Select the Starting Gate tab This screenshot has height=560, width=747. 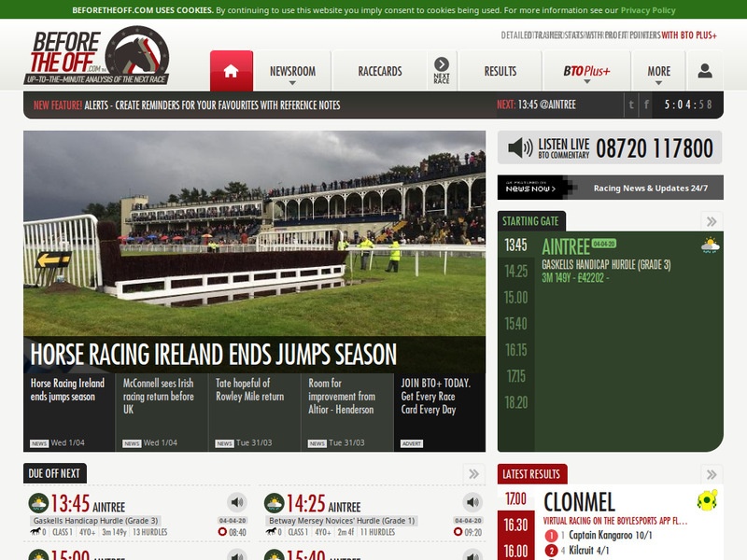(530, 221)
